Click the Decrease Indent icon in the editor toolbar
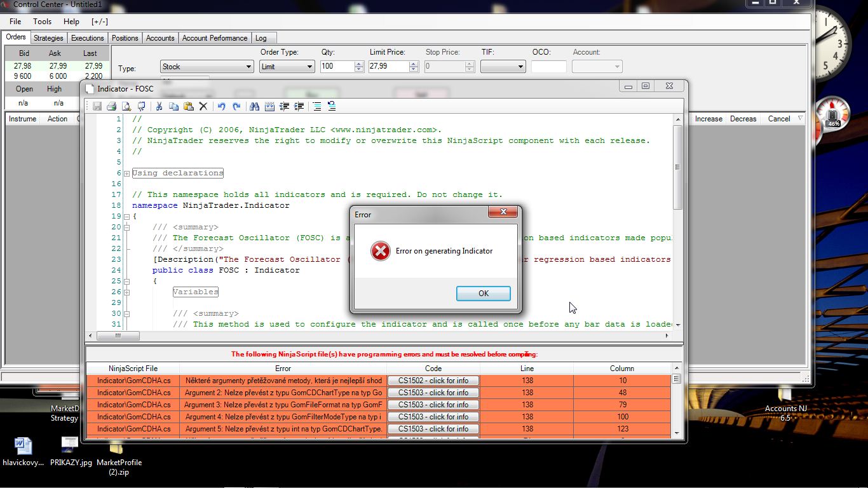868x488 pixels. (x=284, y=106)
